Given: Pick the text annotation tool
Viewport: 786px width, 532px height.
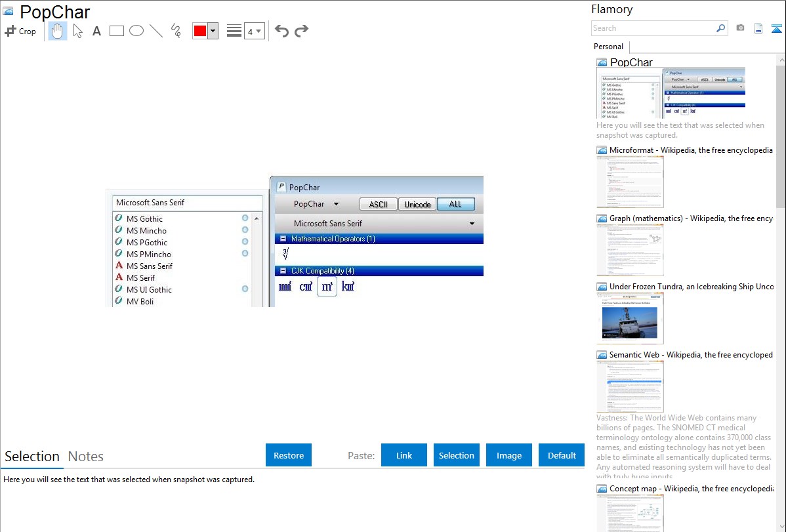Looking at the screenshot, I should tap(96, 31).
